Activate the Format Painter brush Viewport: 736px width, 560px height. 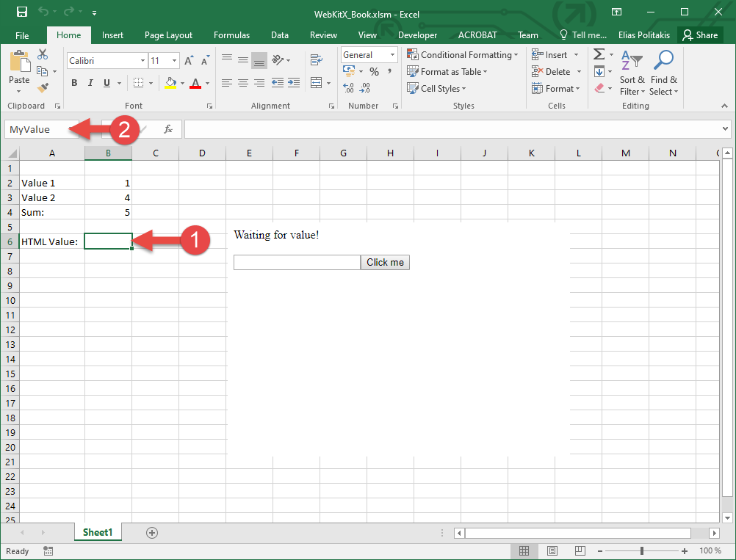pyautogui.click(x=43, y=87)
